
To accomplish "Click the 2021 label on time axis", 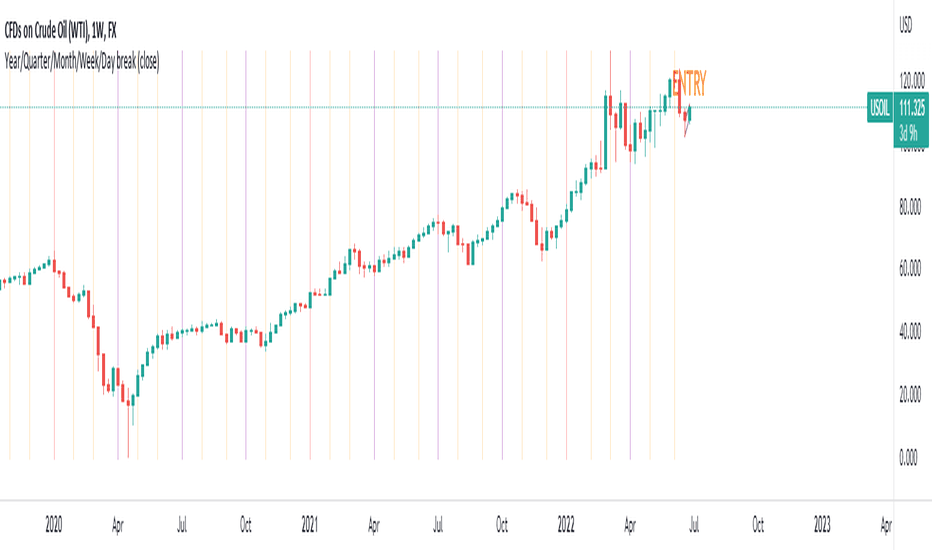I will [x=310, y=525].
